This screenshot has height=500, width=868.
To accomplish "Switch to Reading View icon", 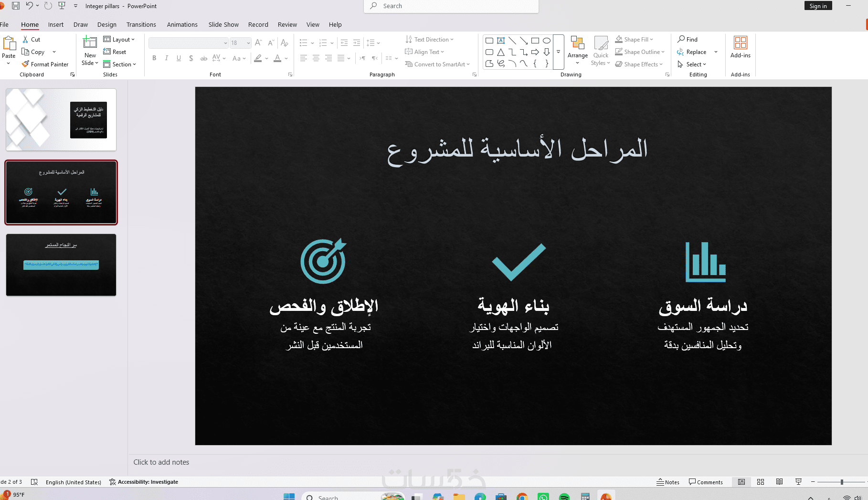I will tap(779, 482).
